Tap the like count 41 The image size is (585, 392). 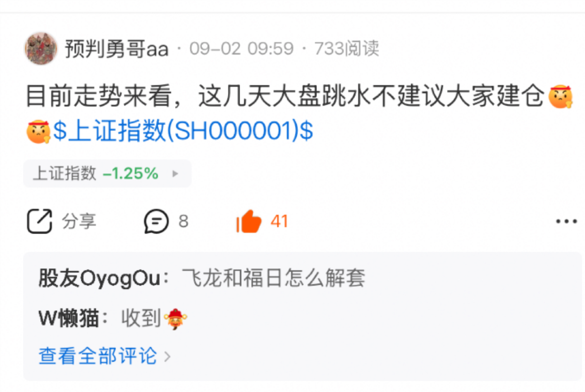[x=279, y=221]
